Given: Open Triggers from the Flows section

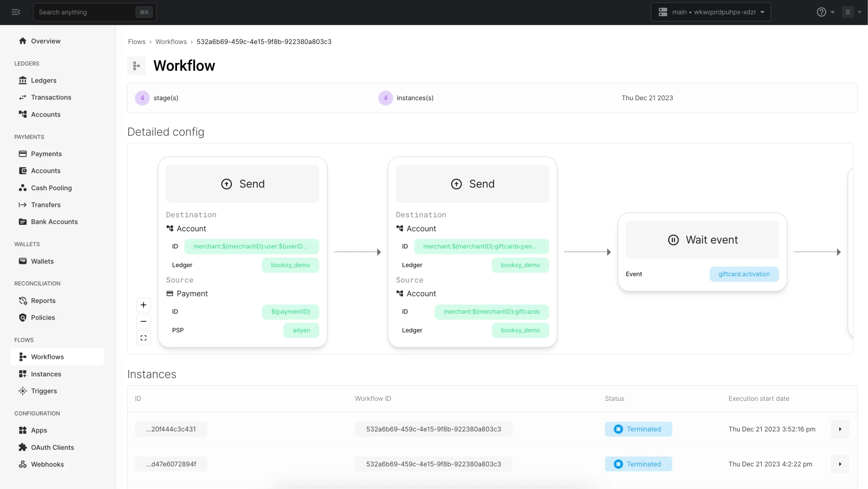Looking at the screenshot, I should point(44,391).
